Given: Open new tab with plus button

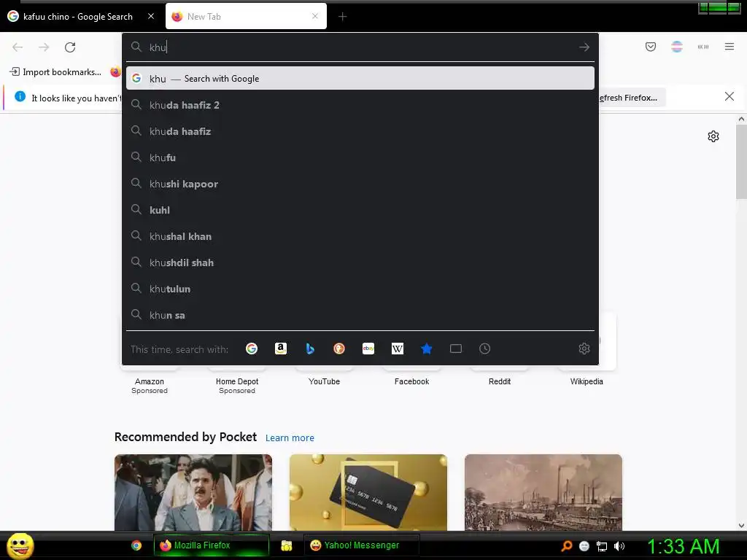Looking at the screenshot, I should tap(343, 17).
